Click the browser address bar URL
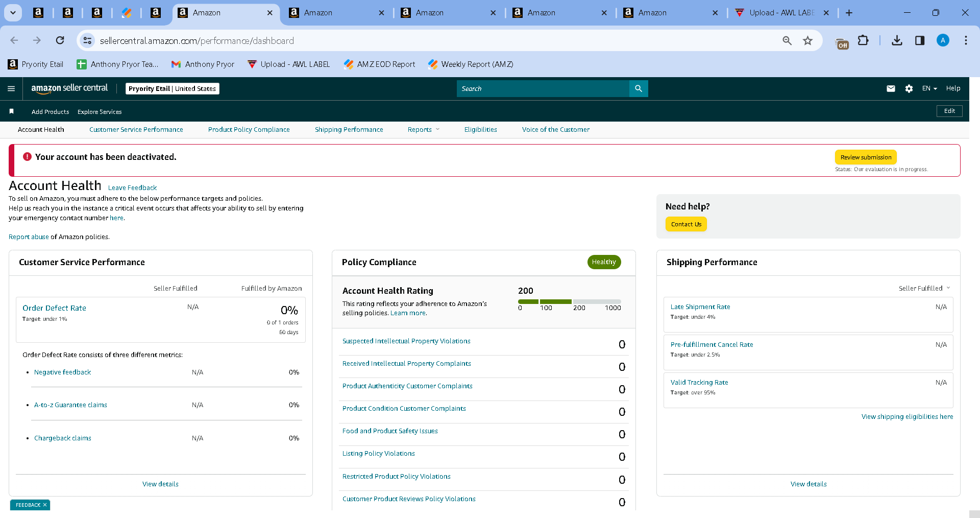The image size is (980, 518). point(197,41)
